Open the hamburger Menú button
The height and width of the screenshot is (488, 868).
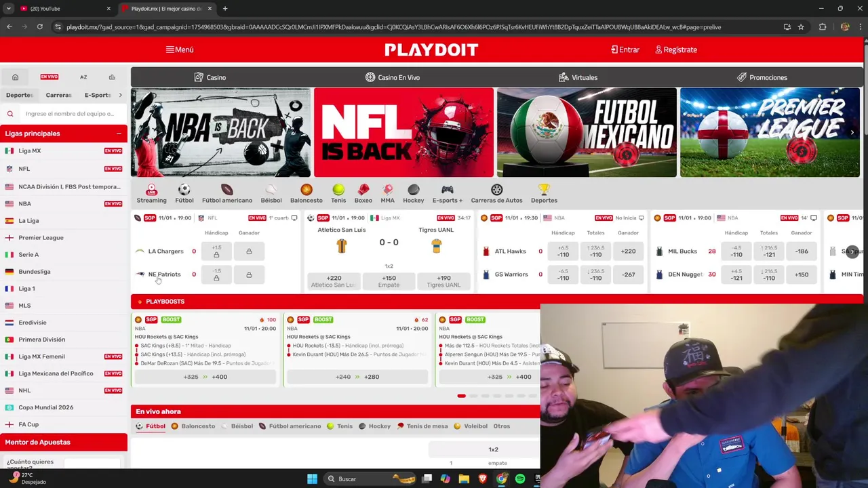point(180,49)
